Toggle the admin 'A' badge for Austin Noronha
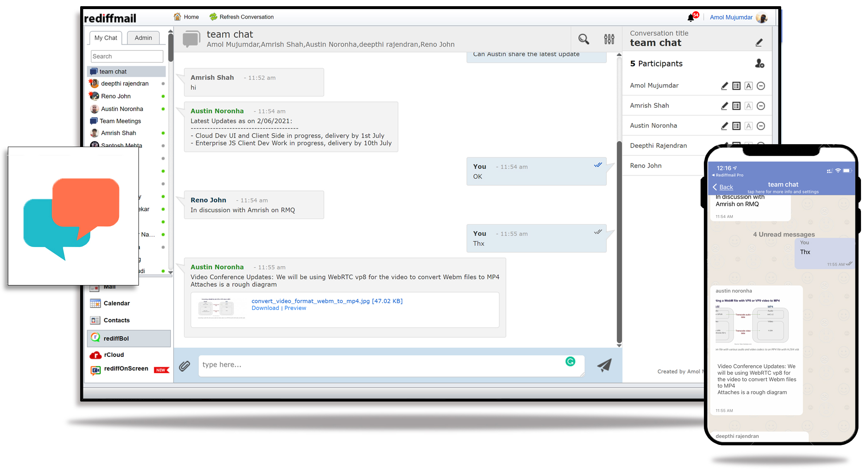The height and width of the screenshot is (473, 868). (749, 126)
